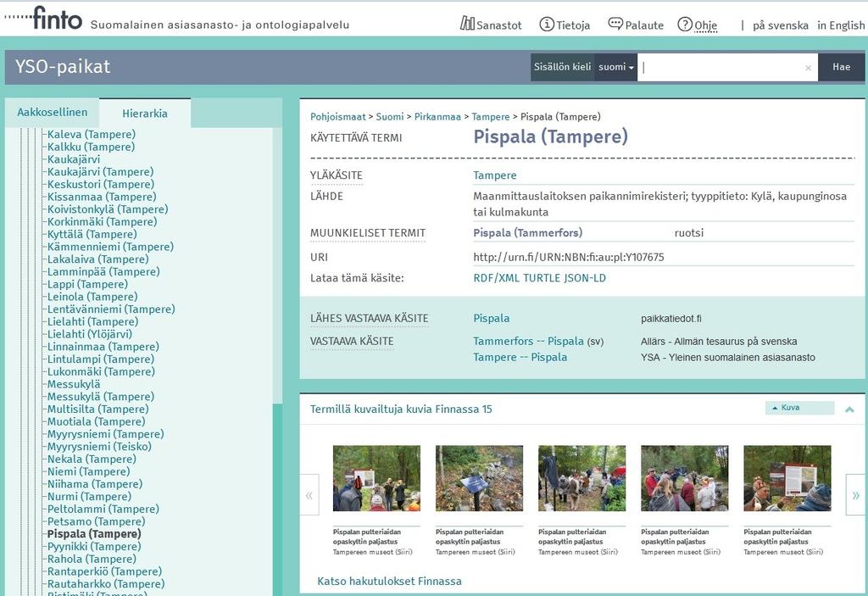Screen dimensions: 868x596
Task: Switch language to på svenska
Action: [x=781, y=25]
